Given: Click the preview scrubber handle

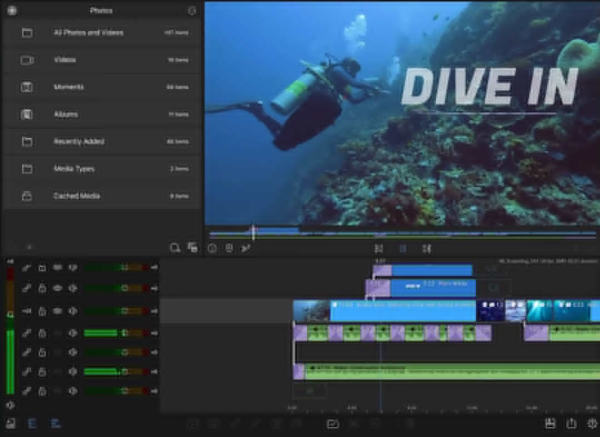Looking at the screenshot, I should (x=253, y=232).
